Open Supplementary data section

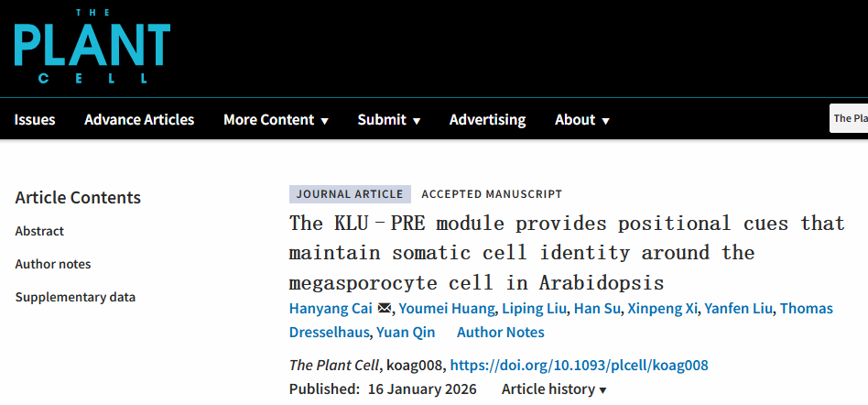tap(75, 297)
